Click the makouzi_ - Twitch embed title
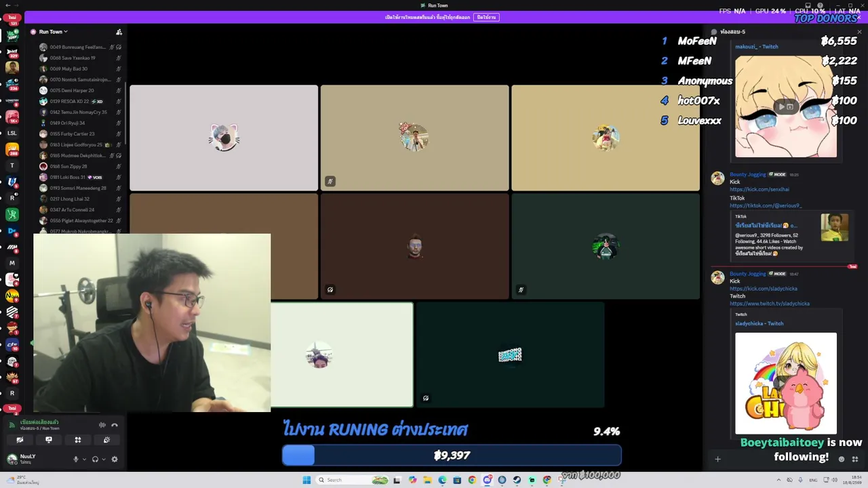Screen dimensions: 868x488 click(x=757, y=47)
